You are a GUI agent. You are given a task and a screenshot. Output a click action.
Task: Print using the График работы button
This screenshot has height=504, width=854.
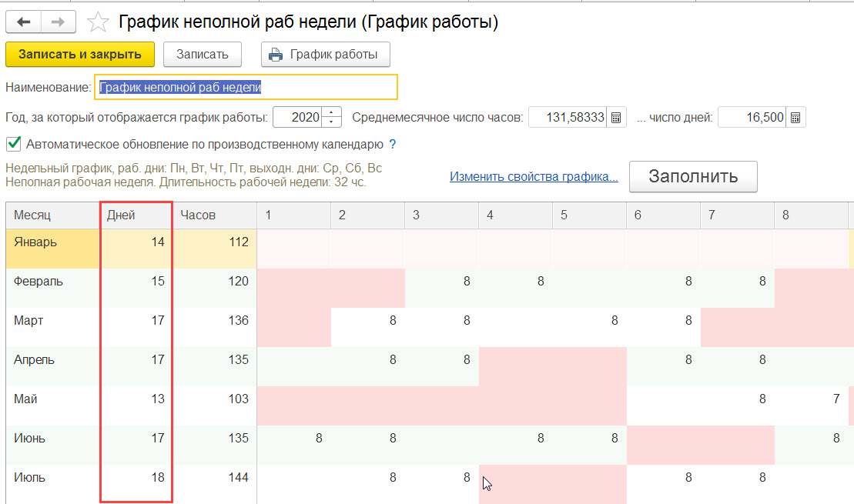(x=325, y=55)
